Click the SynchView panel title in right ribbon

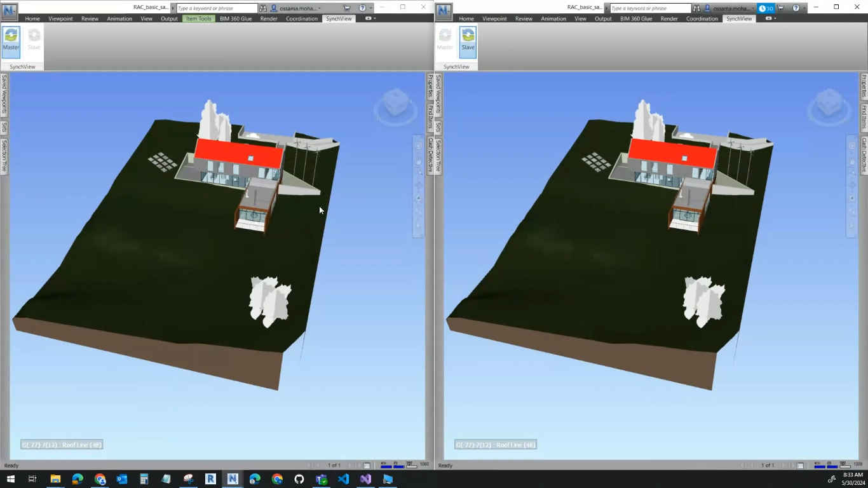coord(456,67)
